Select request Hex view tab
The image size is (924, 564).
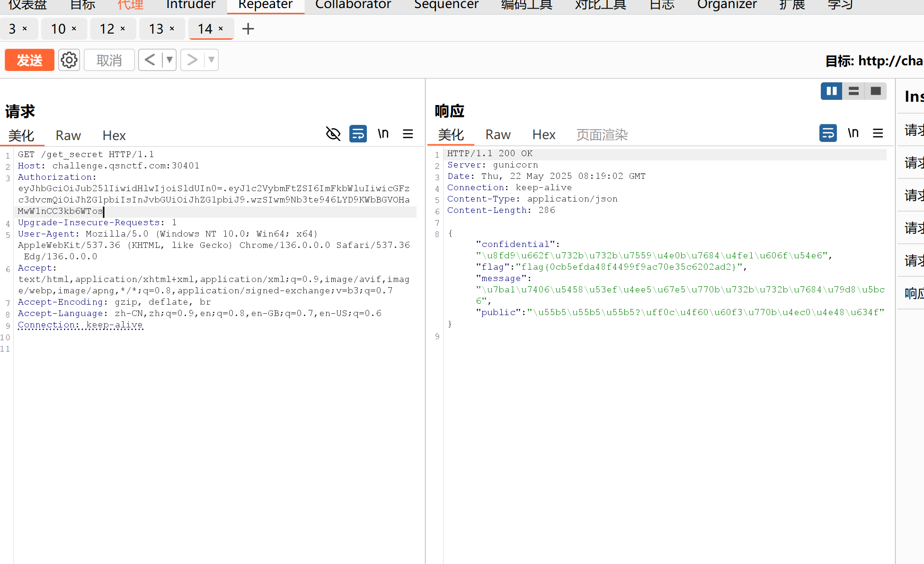[114, 136]
